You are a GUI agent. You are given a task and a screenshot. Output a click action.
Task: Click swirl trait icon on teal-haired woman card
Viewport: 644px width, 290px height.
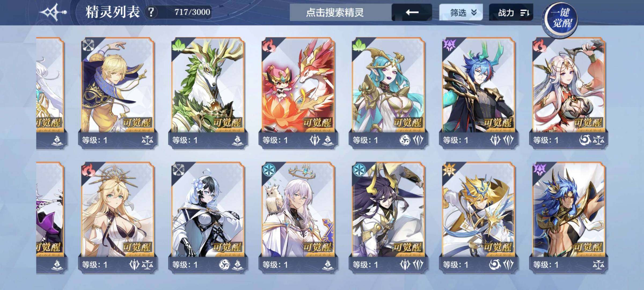pos(405,140)
